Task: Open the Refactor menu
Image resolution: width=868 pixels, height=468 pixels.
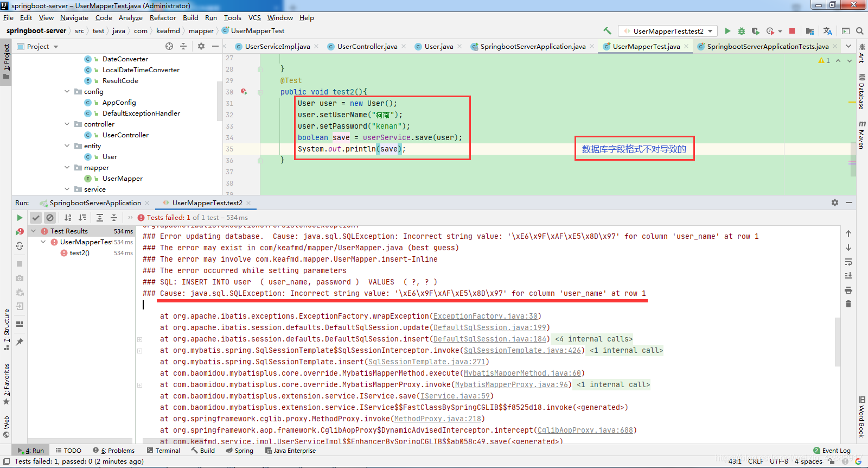Action: click(x=163, y=18)
